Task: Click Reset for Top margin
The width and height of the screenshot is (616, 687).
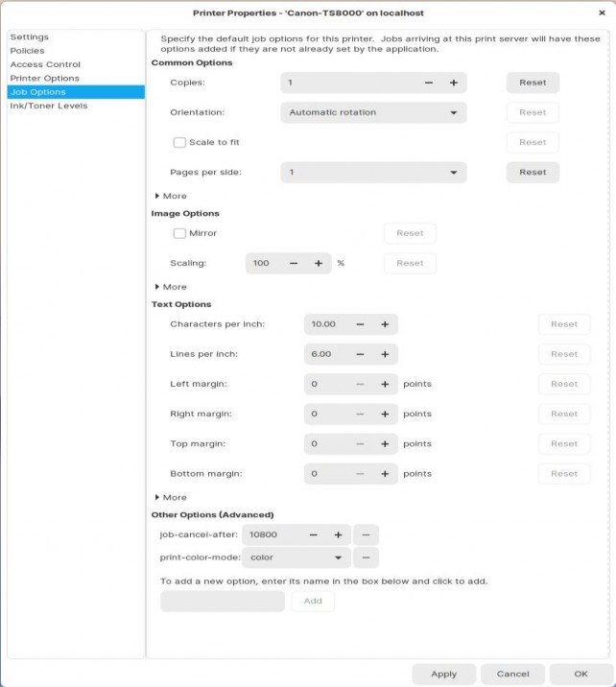Action: point(564,444)
